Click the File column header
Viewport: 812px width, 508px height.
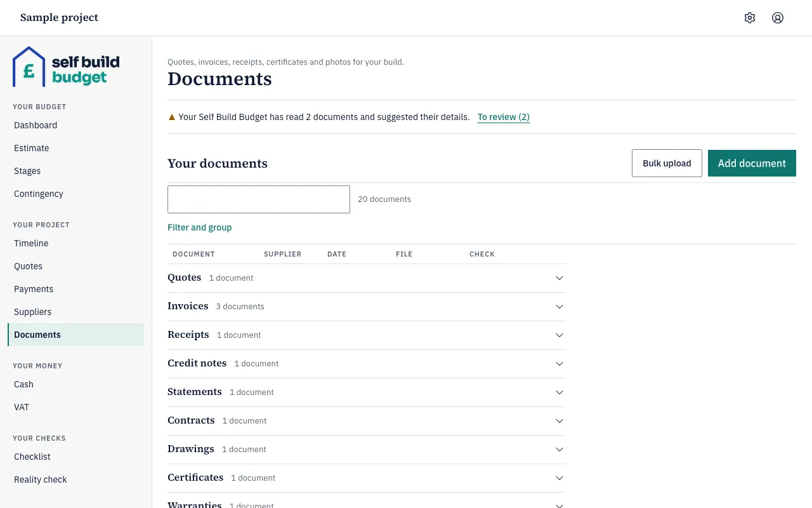click(x=404, y=254)
